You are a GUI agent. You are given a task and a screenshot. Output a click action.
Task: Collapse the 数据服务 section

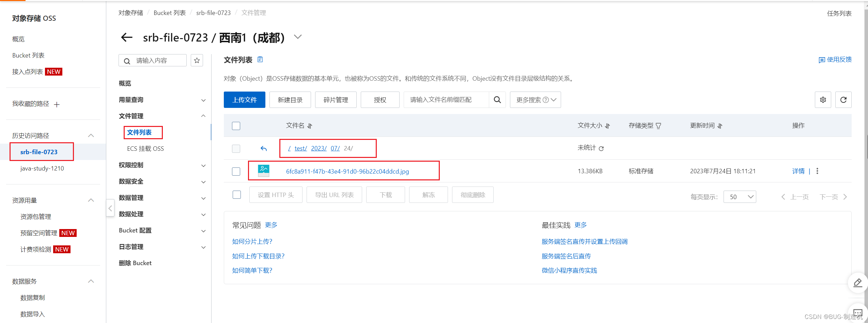coord(91,281)
